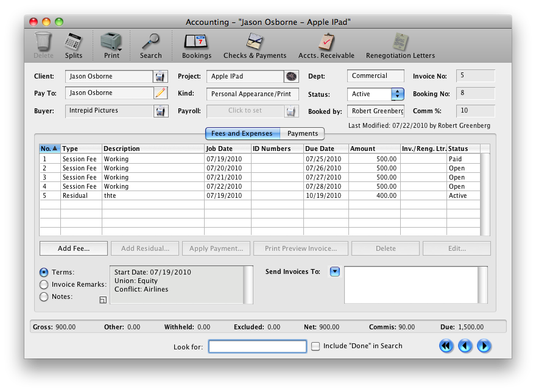The height and width of the screenshot is (392, 536).
Task: Switch to the Payments tab
Action: click(302, 134)
